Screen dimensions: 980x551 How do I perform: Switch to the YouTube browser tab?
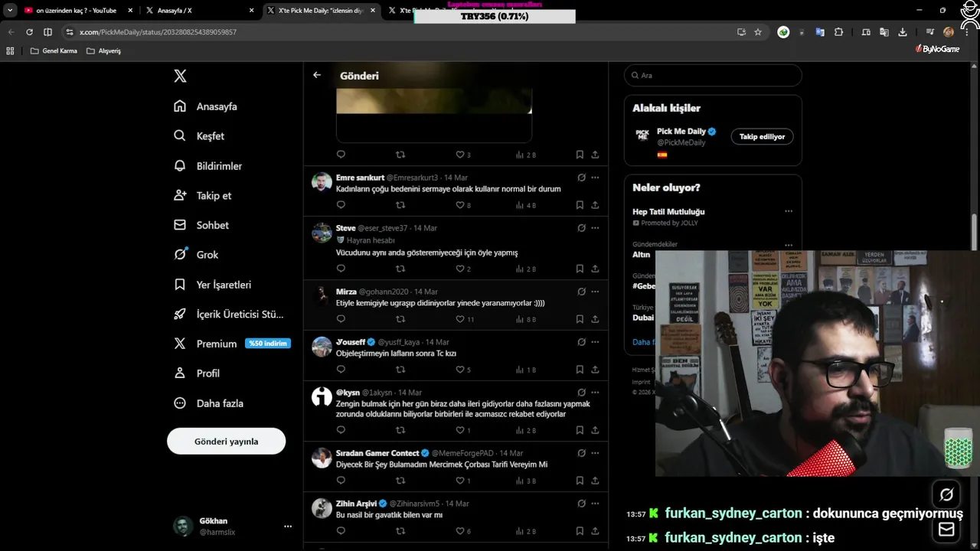click(x=77, y=11)
